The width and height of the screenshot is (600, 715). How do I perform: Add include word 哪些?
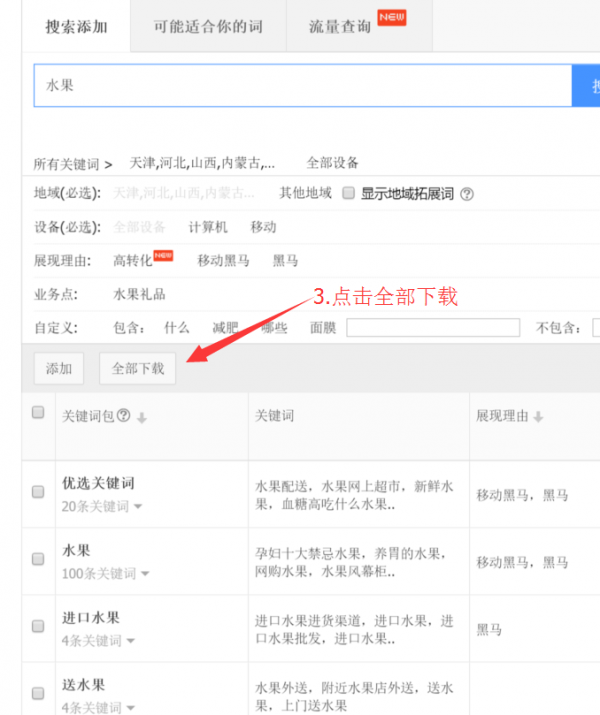point(274,327)
